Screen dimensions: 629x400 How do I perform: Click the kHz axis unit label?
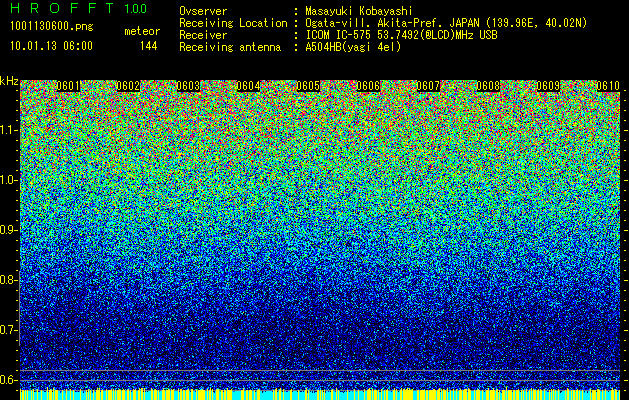(x=9, y=81)
